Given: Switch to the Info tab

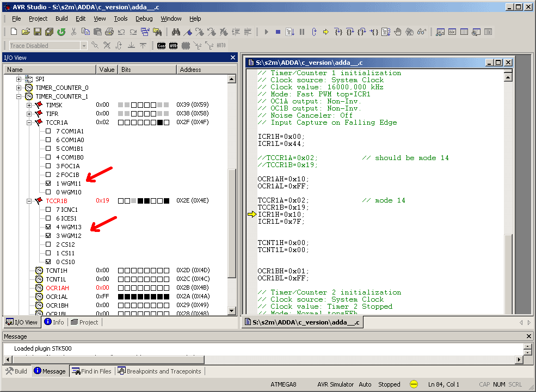Looking at the screenshot, I should [54, 322].
